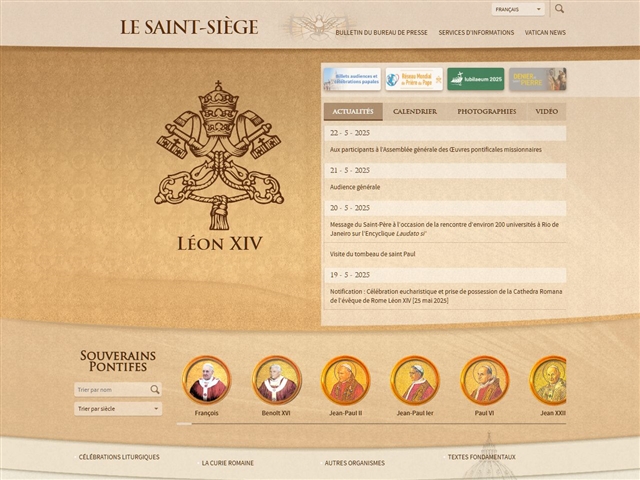The image size is (640, 480).
Task: Select the Jean XXIII portrait medallion
Action: click(x=548, y=380)
